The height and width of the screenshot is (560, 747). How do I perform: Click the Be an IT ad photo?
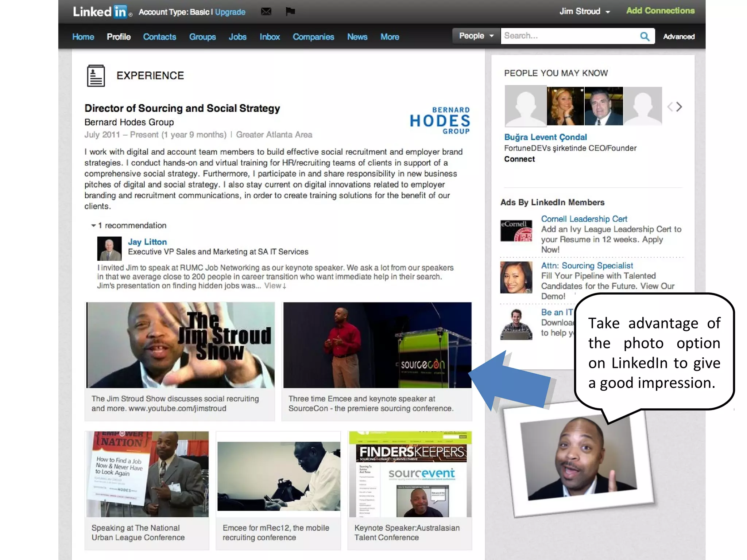tap(516, 324)
